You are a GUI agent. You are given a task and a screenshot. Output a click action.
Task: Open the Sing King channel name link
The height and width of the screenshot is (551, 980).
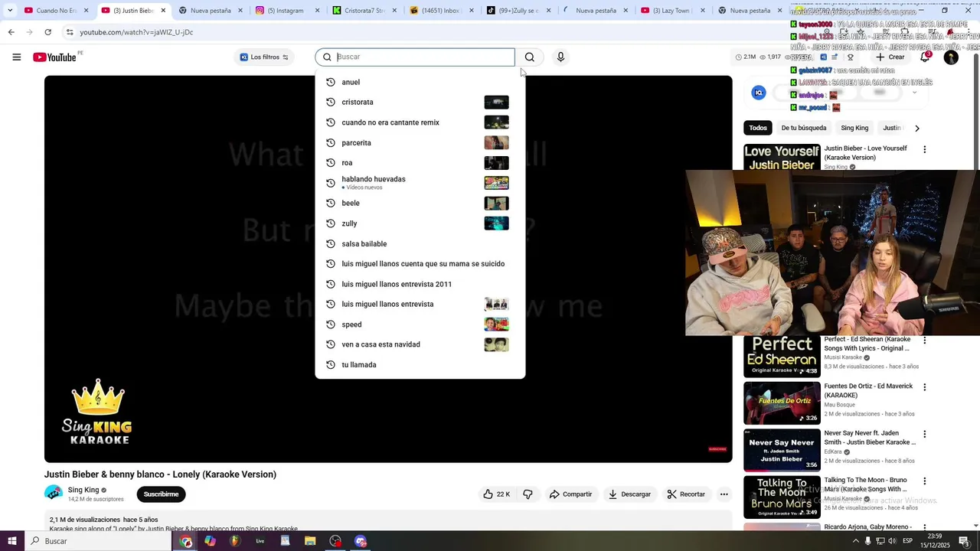pos(83,490)
